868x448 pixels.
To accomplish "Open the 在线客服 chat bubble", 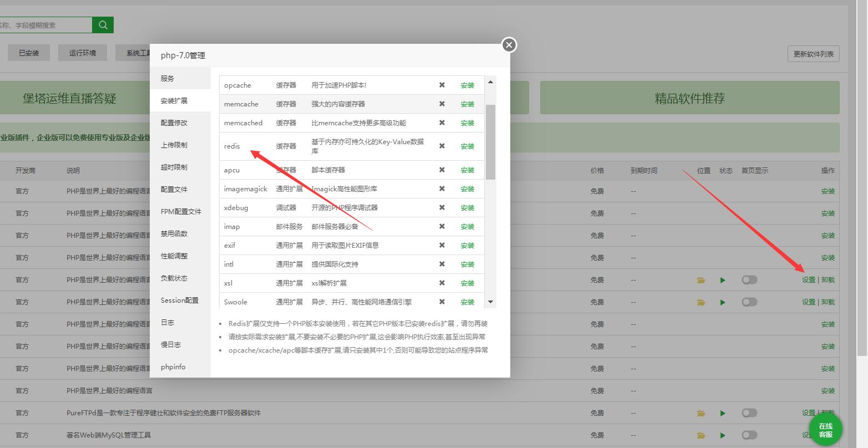I will click(825, 430).
